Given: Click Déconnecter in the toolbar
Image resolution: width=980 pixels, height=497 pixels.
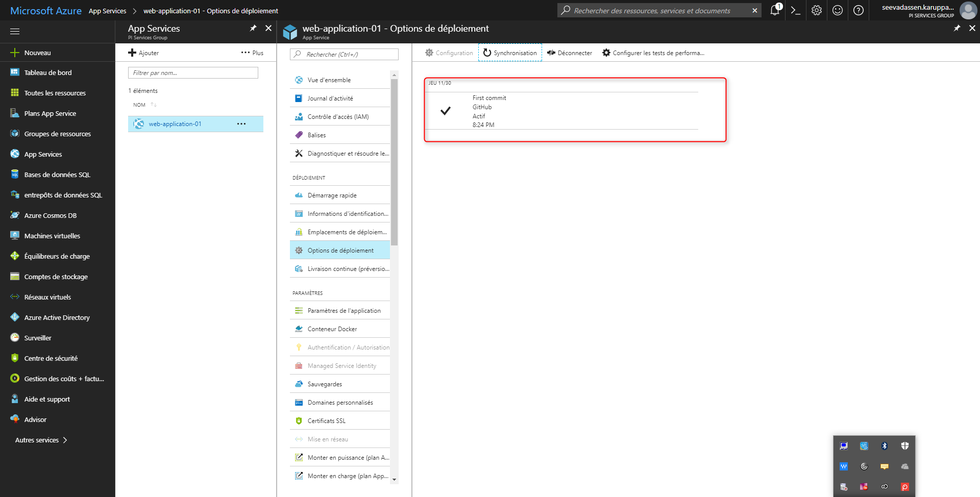Looking at the screenshot, I should (x=570, y=53).
